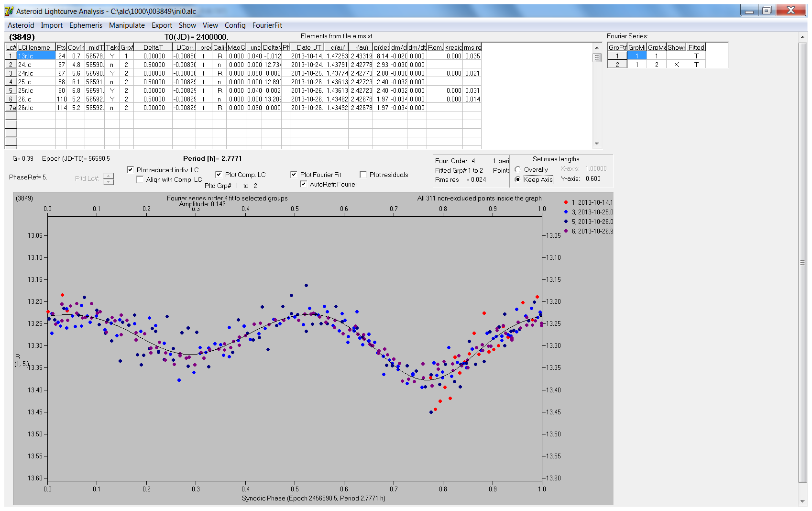Screen dimensions: 812x511
Task: Select the 13r.lc file row
Action: (x=36, y=56)
